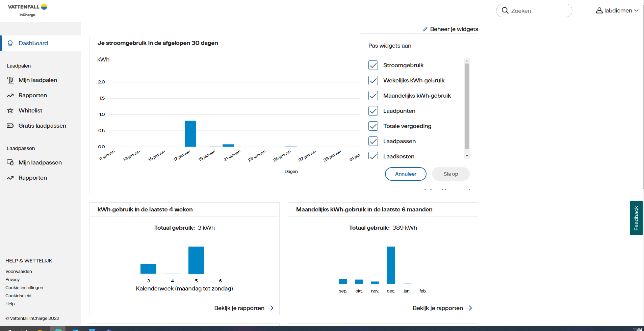
Task: Open Rapporten via the trending arrow icon
Action: (x=10, y=95)
